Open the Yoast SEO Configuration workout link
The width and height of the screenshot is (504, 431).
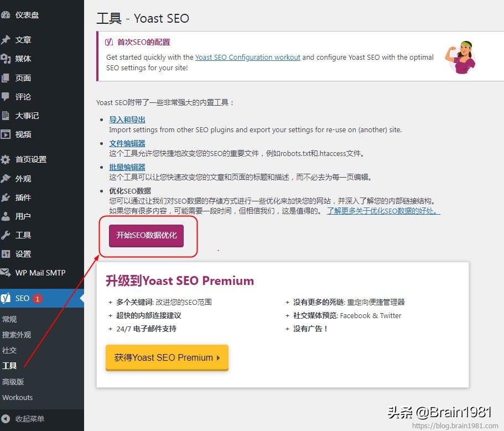247,57
